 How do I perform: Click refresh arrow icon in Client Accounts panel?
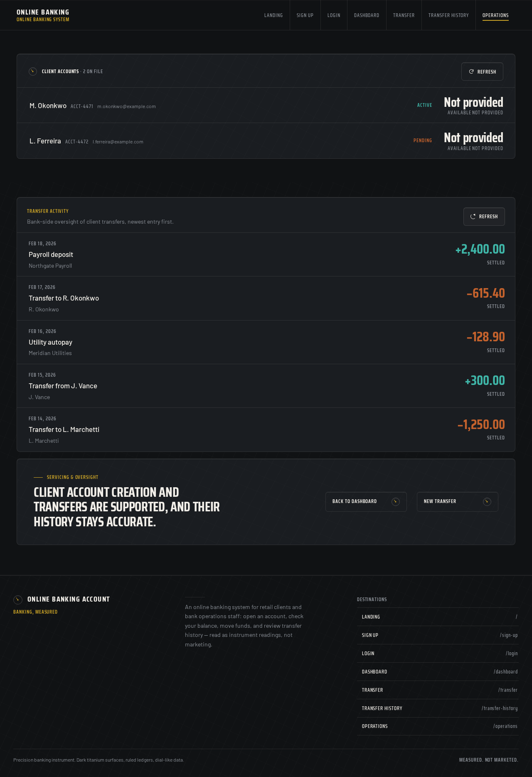471,72
